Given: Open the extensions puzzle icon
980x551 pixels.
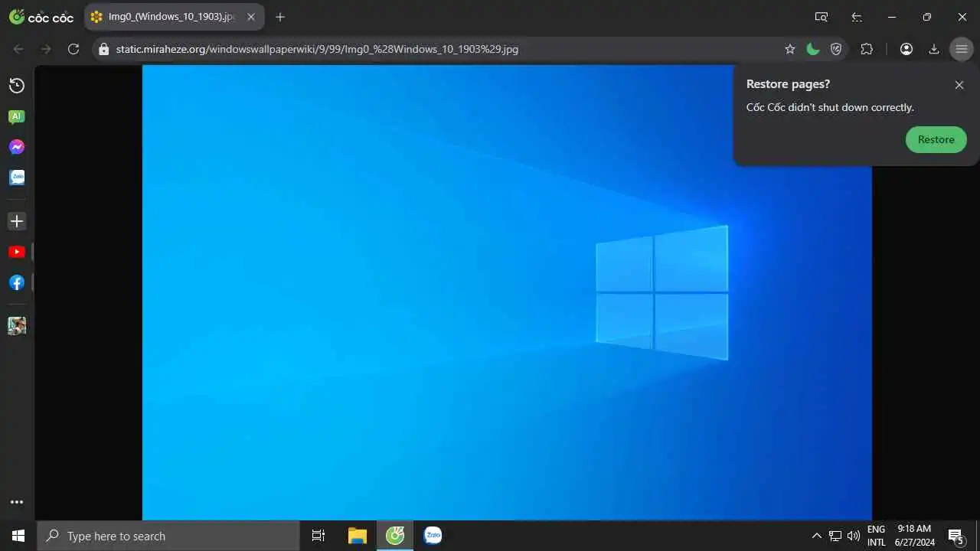Looking at the screenshot, I should point(867,49).
